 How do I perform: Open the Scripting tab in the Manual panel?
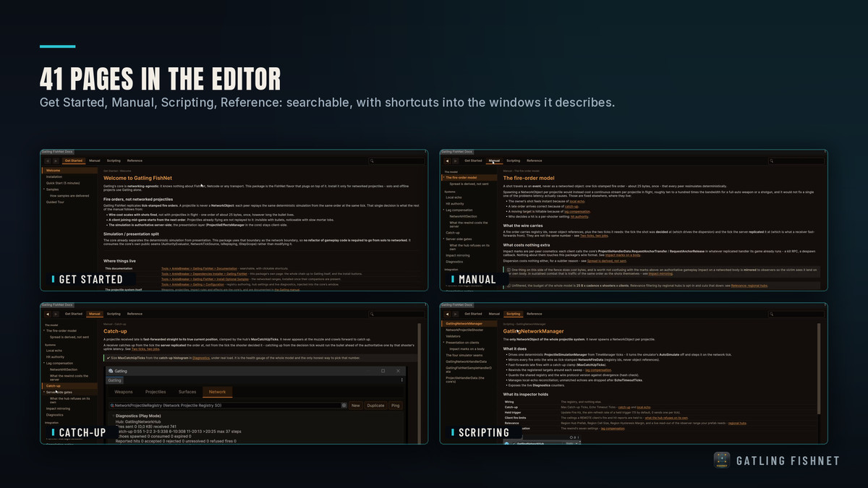(x=514, y=160)
